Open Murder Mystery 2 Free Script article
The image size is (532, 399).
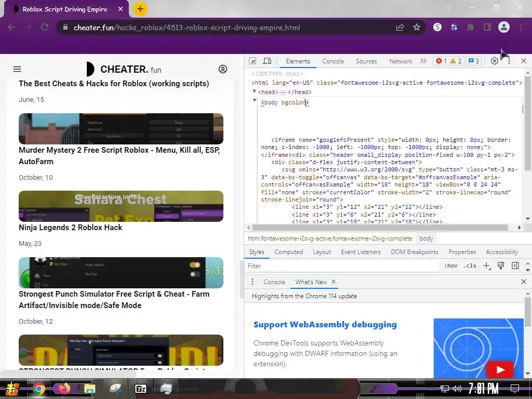[119, 155]
